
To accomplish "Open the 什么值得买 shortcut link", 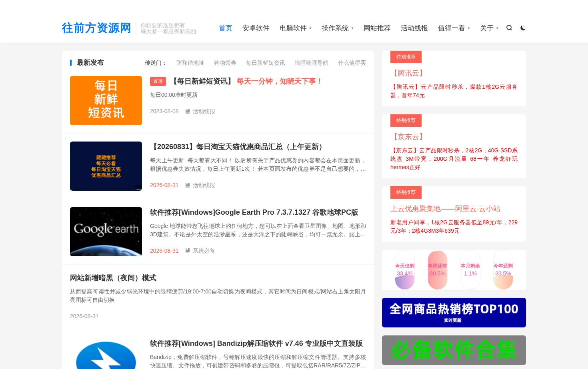I will click(x=352, y=63).
